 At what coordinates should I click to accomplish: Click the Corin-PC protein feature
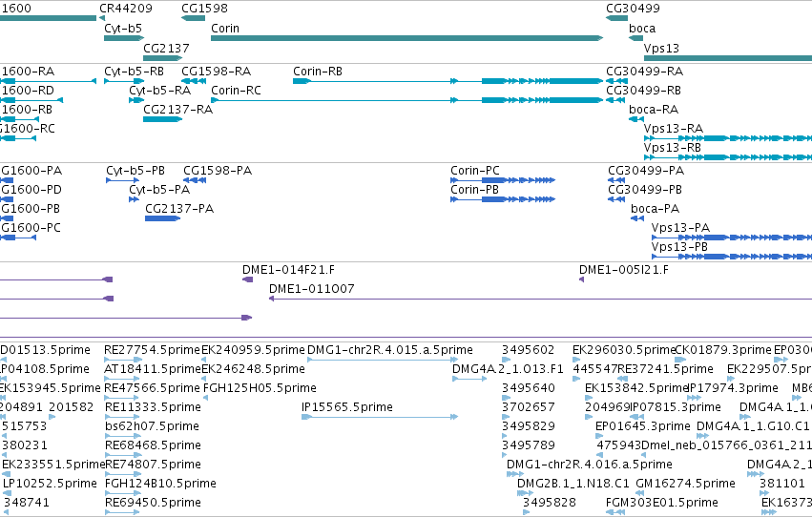(503, 180)
